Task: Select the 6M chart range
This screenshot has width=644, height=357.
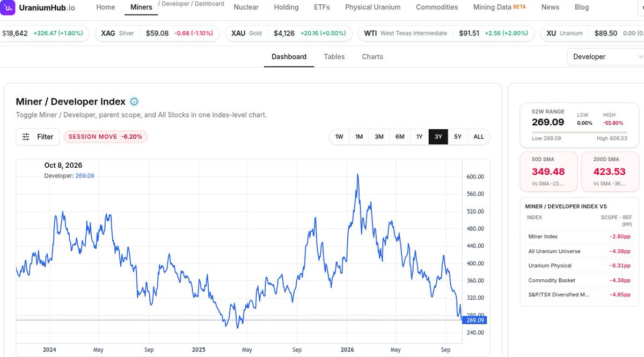Action: click(x=400, y=137)
